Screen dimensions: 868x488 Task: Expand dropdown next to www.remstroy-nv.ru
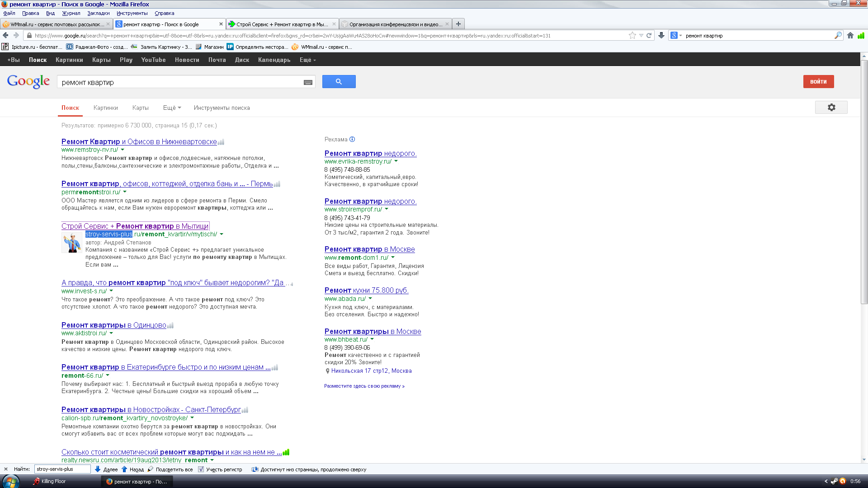[123, 150]
